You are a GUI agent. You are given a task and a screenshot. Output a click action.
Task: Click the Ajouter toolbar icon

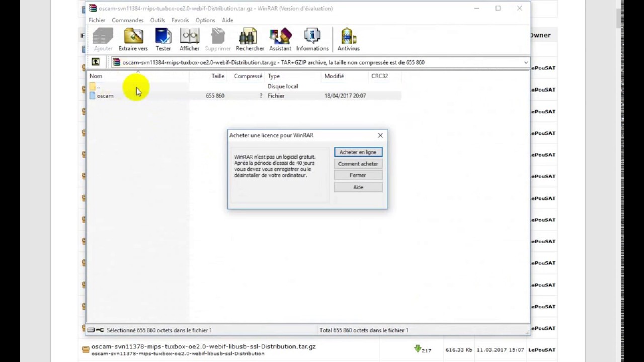tap(103, 40)
